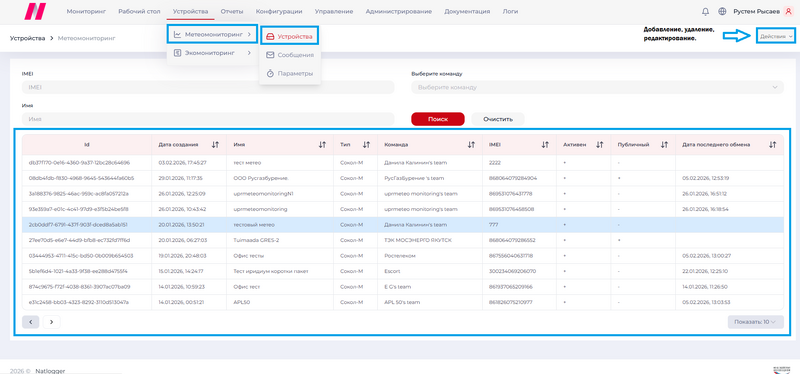Sort table by Тип column
800x374 pixels.
click(x=366, y=144)
